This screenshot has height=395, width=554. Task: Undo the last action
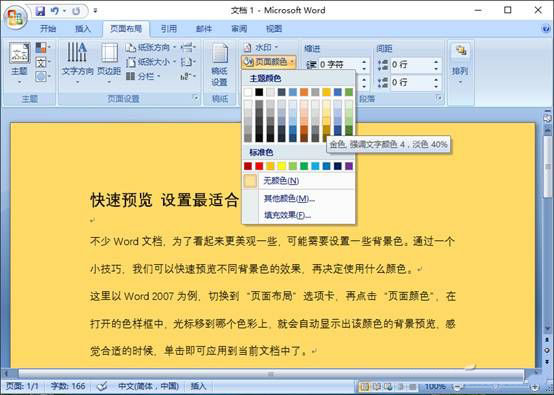click(54, 11)
